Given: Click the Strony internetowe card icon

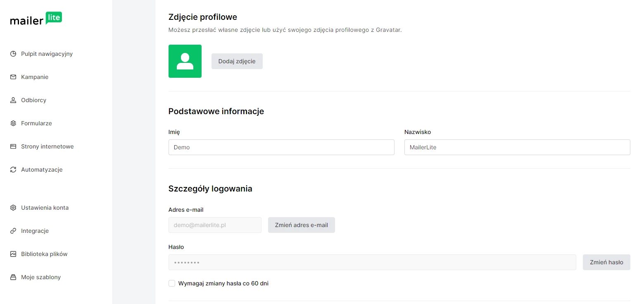Looking at the screenshot, I should point(13,146).
